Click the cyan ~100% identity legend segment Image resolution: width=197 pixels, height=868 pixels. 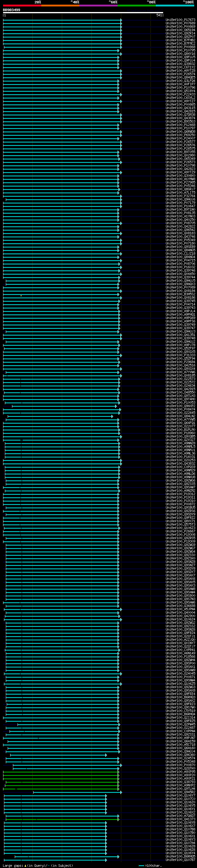click(175, 6)
